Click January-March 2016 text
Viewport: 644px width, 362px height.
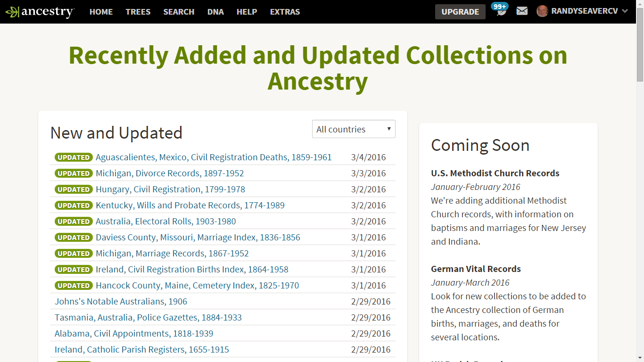click(470, 282)
